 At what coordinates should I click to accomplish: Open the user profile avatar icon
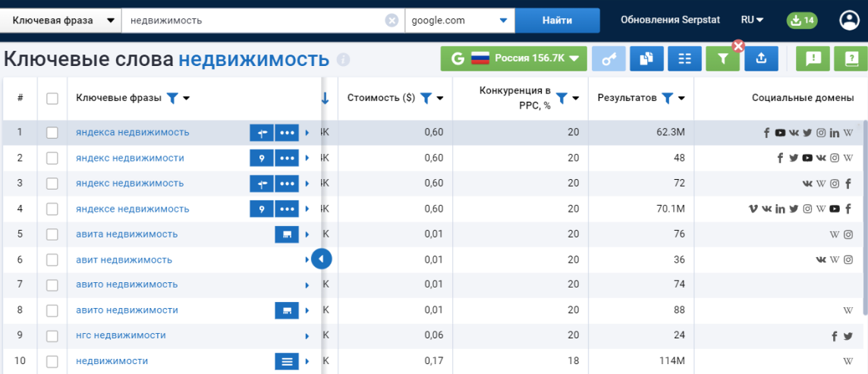click(848, 20)
